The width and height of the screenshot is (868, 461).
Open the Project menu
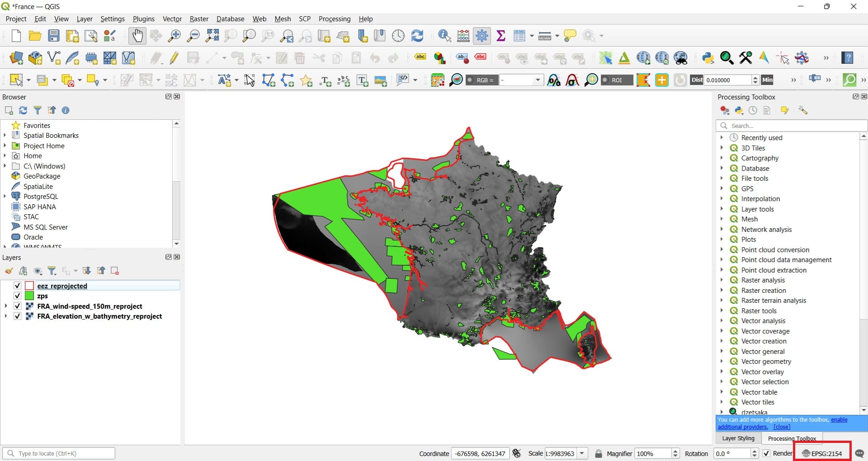[x=16, y=19]
